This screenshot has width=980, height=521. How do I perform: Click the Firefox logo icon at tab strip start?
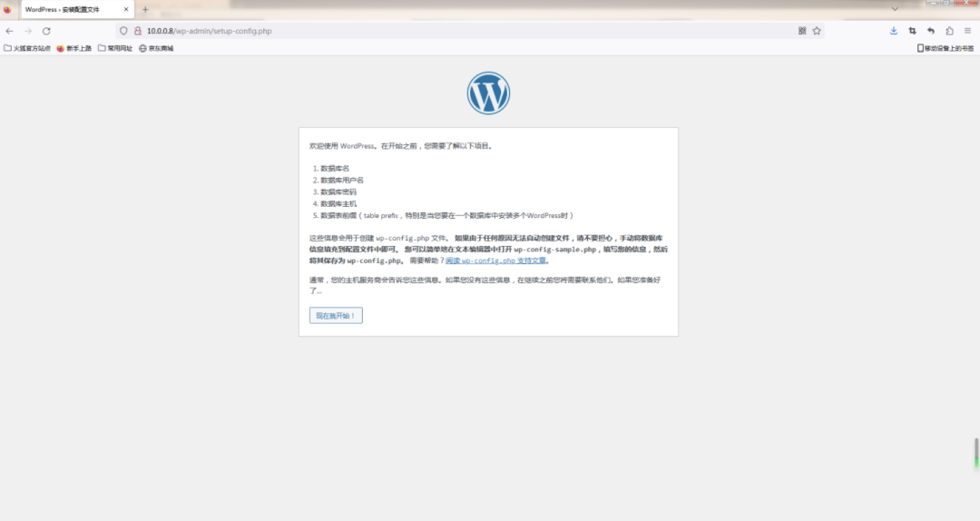pyautogui.click(x=7, y=9)
